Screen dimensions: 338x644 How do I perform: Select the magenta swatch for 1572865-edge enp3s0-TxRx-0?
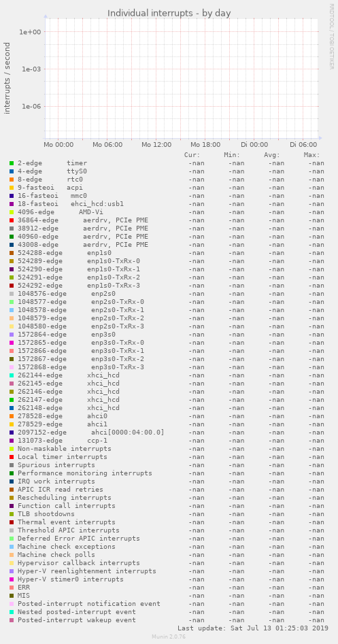pos(12,343)
